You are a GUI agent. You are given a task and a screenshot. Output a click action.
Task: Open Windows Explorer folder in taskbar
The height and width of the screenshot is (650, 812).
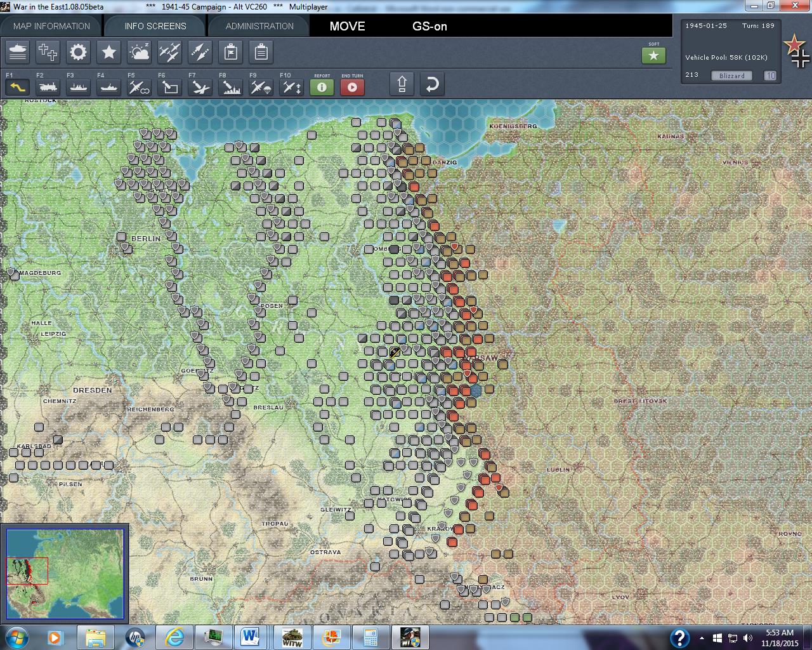coord(96,637)
